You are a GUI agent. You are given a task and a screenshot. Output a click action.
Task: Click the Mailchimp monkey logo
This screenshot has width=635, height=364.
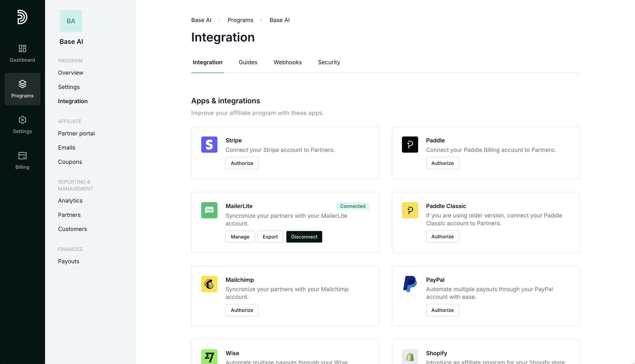click(x=209, y=284)
